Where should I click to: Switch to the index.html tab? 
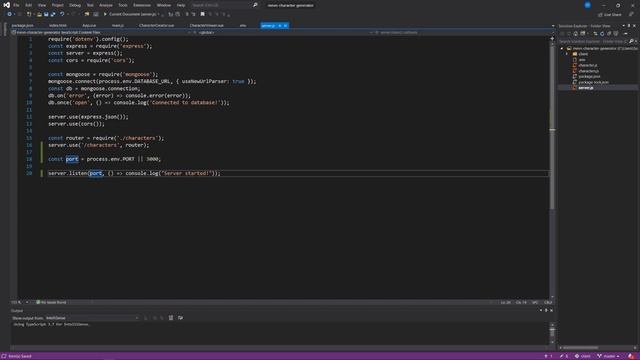click(x=58, y=25)
